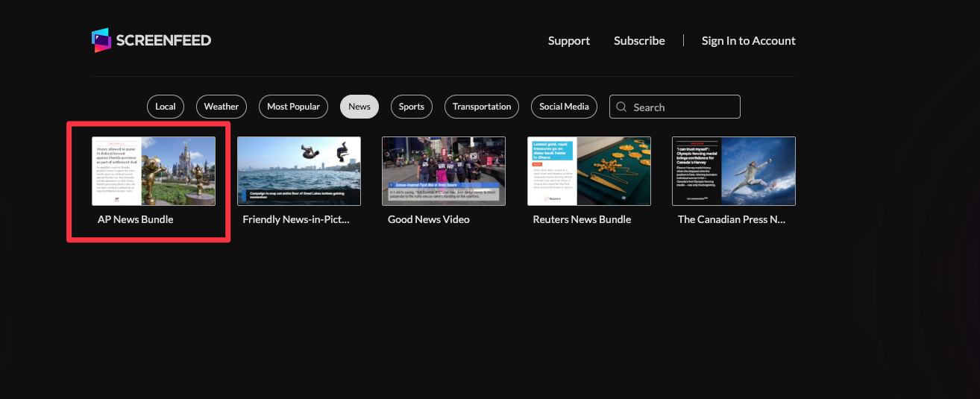Click the Good News Video title
This screenshot has width=980, height=399.
(x=429, y=220)
